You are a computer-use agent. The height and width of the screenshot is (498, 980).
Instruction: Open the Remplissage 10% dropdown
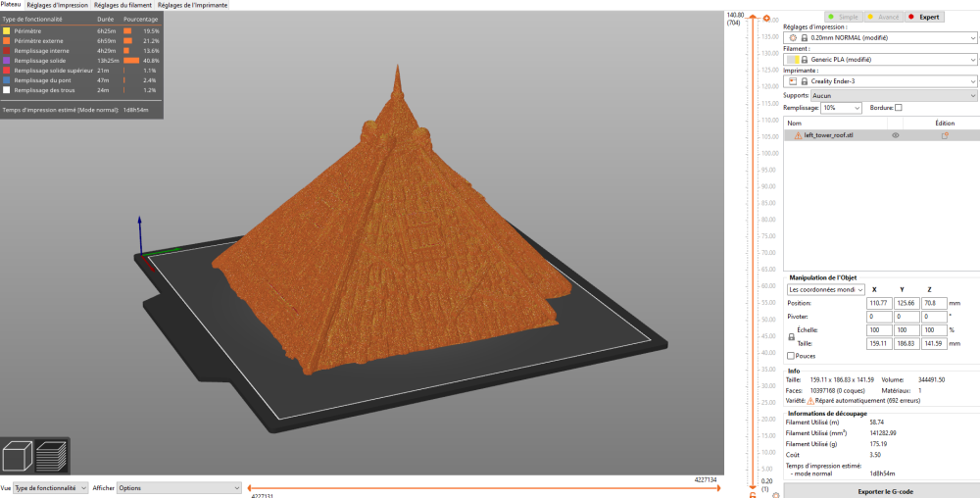(841, 108)
